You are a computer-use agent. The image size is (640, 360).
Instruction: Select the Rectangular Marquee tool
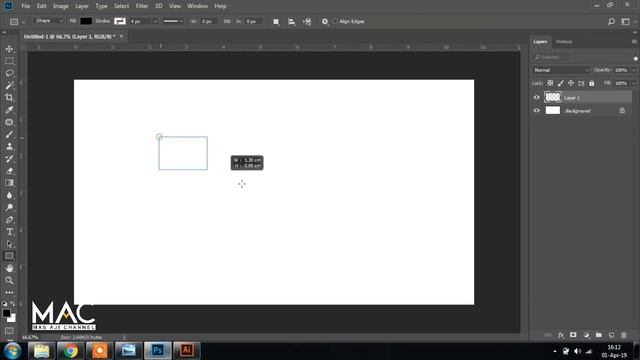pyautogui.click(x=9, y=61)
